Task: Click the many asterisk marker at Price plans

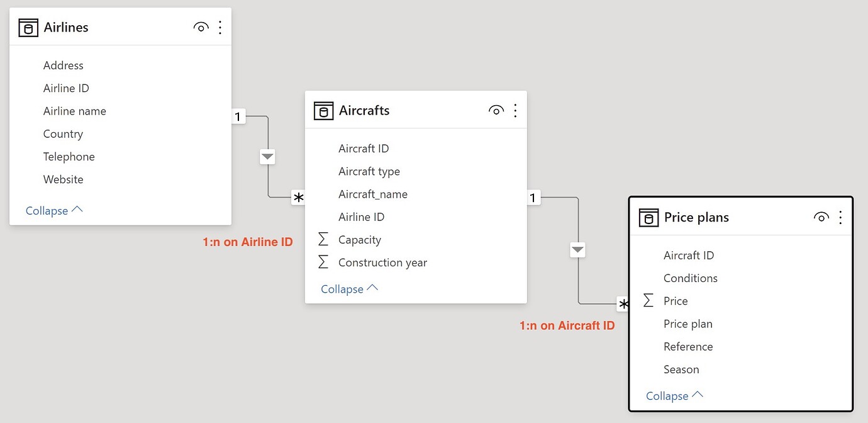Action: 623,305
